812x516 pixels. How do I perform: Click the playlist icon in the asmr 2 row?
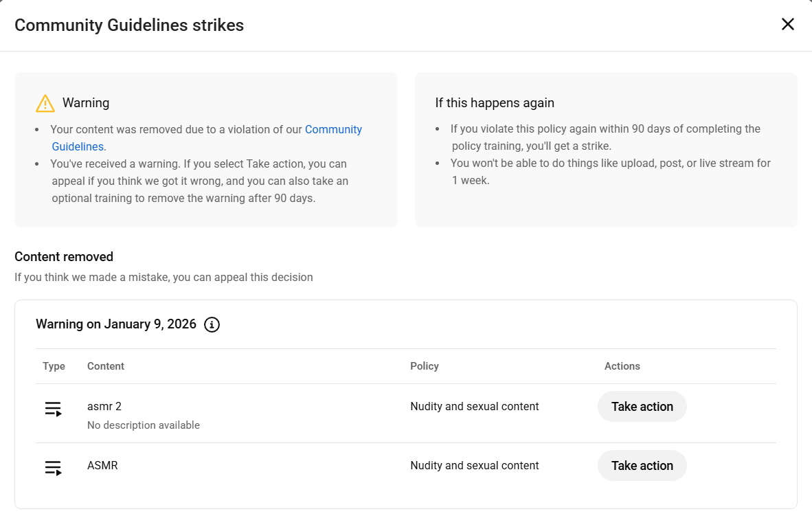[x=54, y=409]
